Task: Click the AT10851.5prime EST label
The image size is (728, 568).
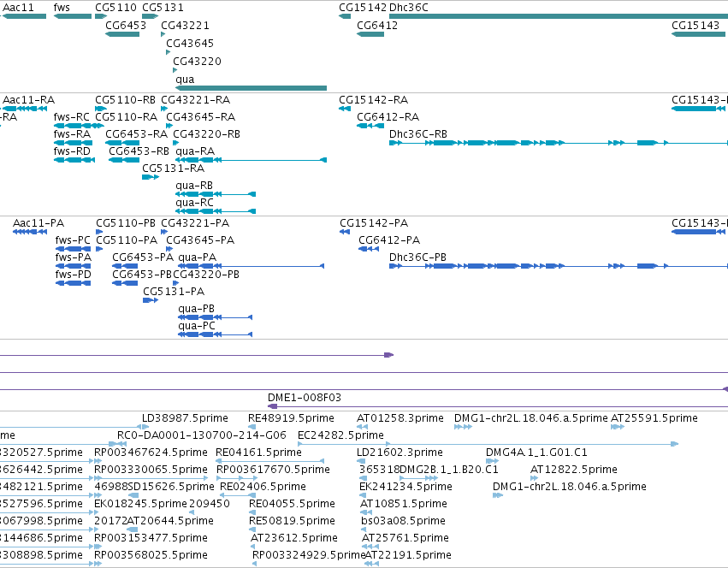Action: pos(404,504)
